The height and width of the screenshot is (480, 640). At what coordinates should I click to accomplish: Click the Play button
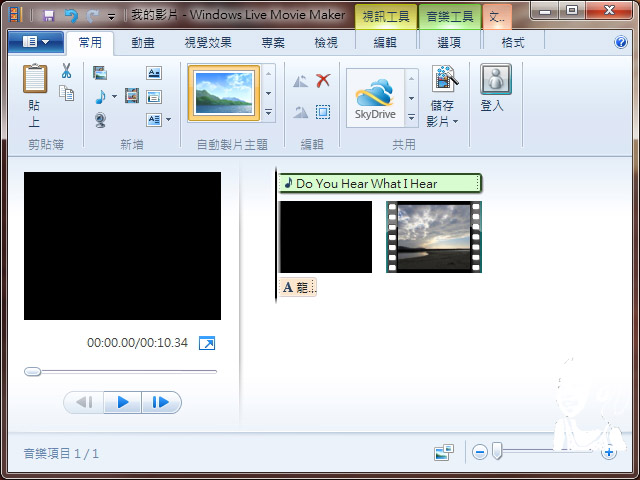[123, 402]
